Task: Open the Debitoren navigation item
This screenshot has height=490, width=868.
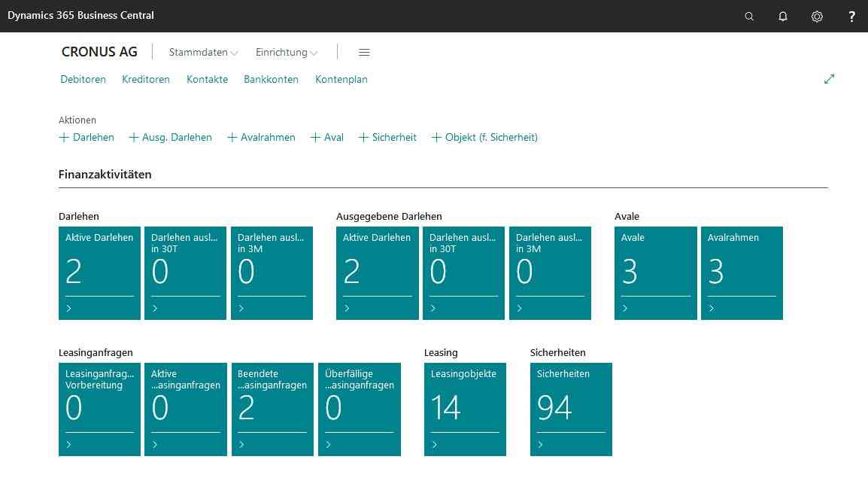Action: tap(83, 79)
